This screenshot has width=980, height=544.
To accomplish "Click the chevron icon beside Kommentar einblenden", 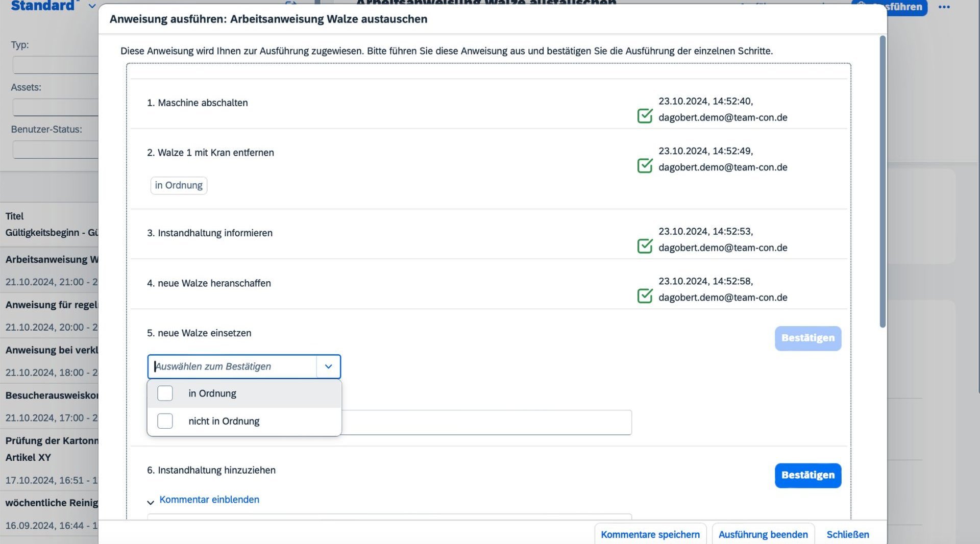I will coord(151,502).
